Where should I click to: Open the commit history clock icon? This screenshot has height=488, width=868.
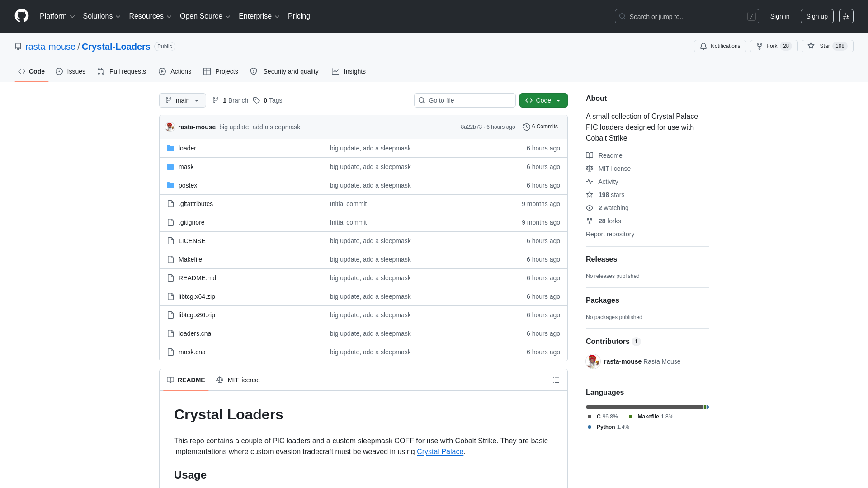[x=526, y=127]
